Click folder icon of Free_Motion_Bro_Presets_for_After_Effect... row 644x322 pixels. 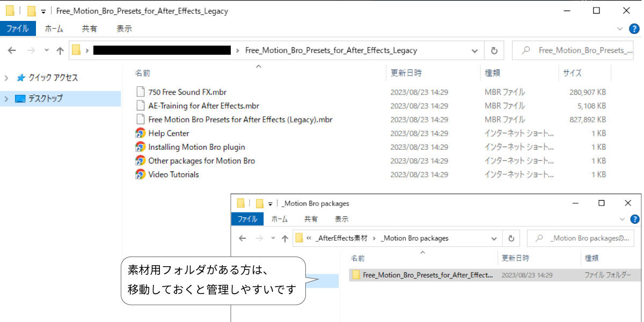[356, 275]
